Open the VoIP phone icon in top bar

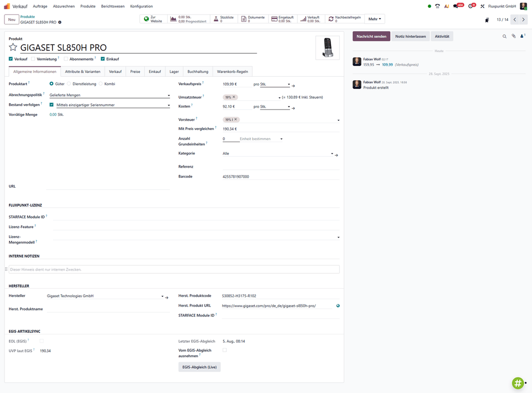(x=438, y=6)
